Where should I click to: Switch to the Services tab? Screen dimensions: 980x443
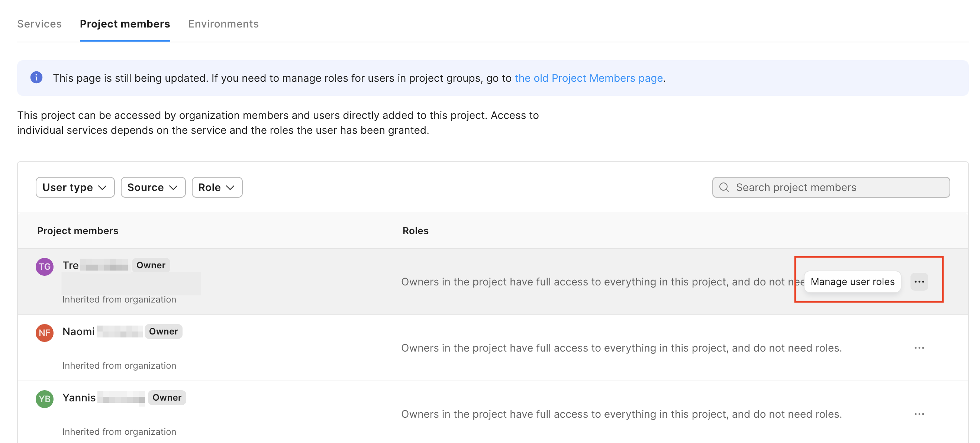coord(39,24)
